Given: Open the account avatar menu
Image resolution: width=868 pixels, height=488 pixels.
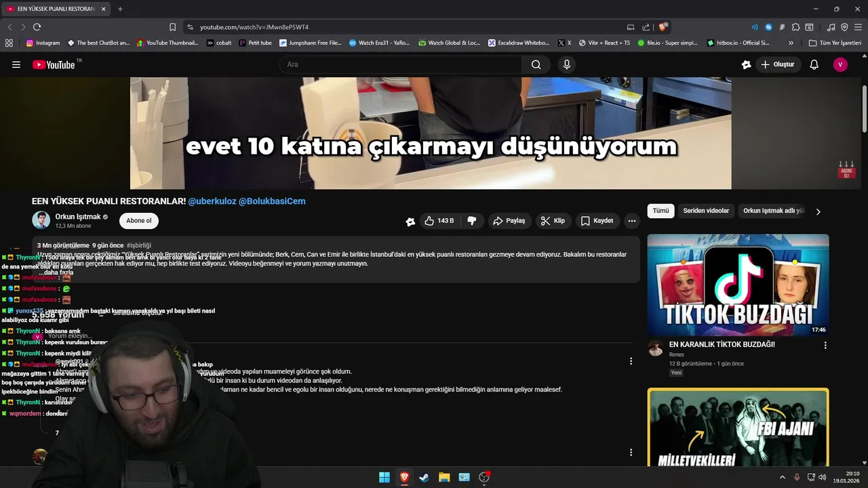Looking at the screenshot, I should tap(840, 64).
